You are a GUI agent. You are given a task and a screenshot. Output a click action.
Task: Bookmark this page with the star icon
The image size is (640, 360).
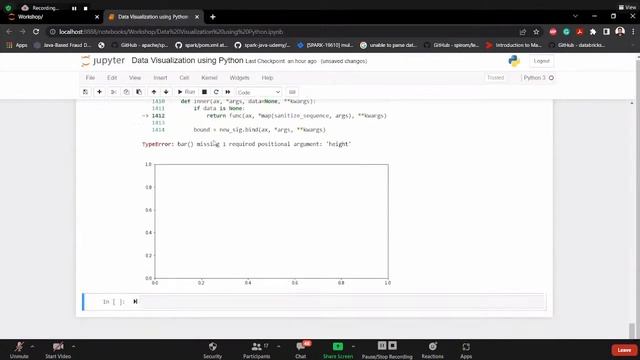tap(536, 32)
